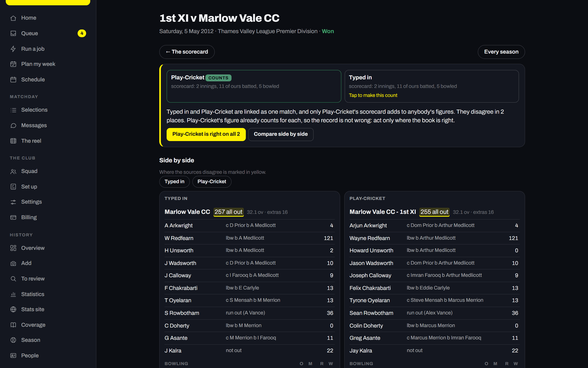Click the highlighted 255 all out total
This screenshot has height=368, width=588.
(434, 212)
